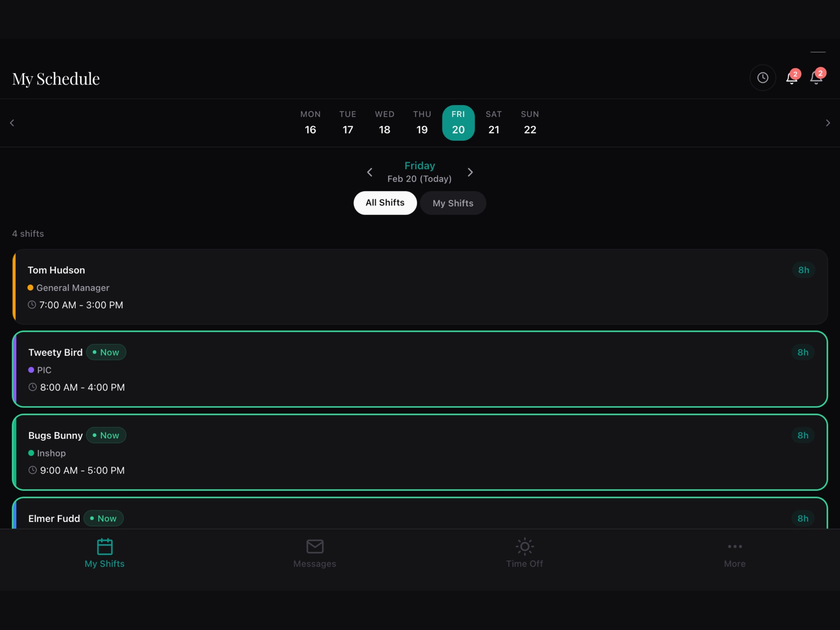Go to previous week arrow
Screen dimensions: 840x630
[x=12, y=123]
